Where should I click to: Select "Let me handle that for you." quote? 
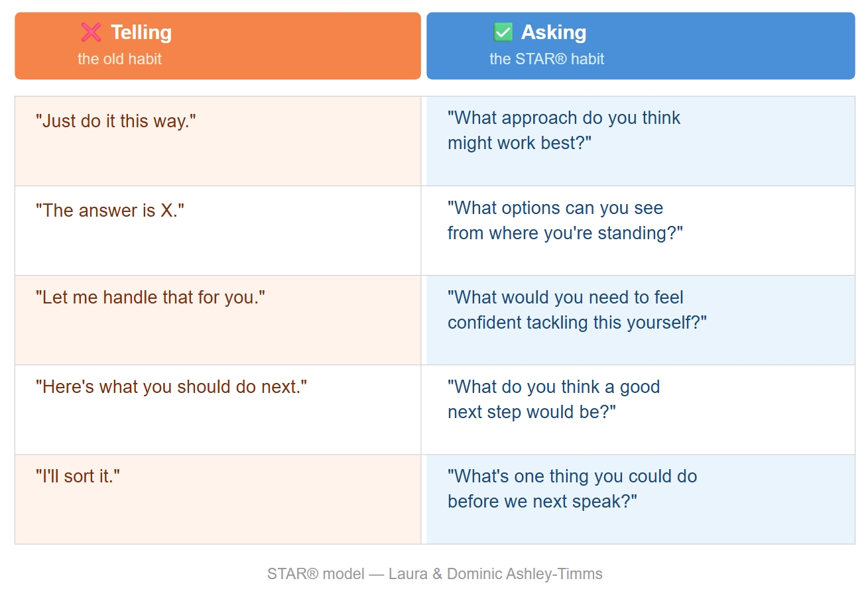151,298
